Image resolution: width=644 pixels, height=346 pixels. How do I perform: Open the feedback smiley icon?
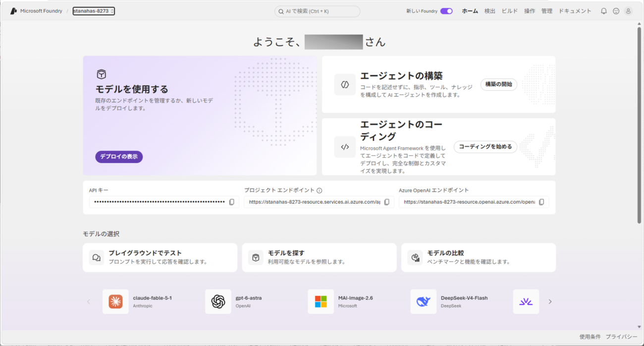point(616,11)
